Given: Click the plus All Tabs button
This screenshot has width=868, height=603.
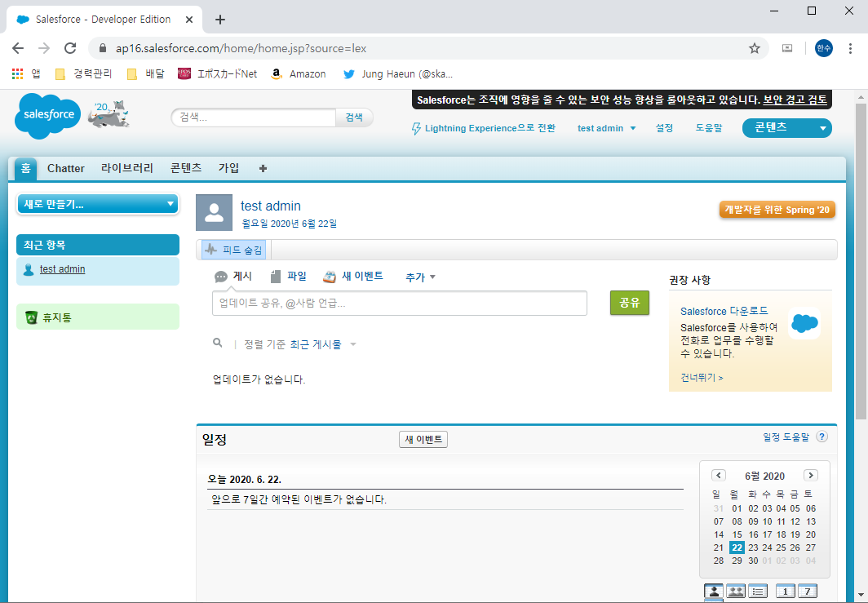Looking at the screenshot, I should 263,168.
